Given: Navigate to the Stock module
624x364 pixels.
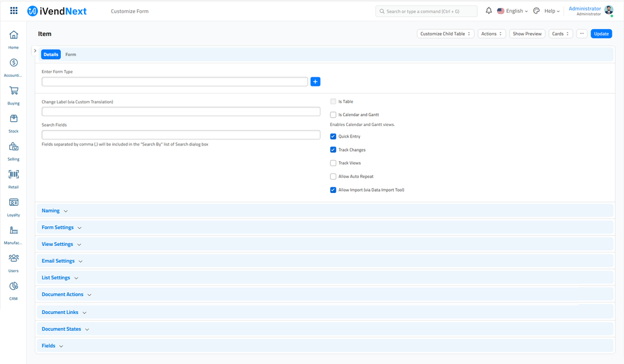Looking at the screenshot, I should [x=13, y=119].
